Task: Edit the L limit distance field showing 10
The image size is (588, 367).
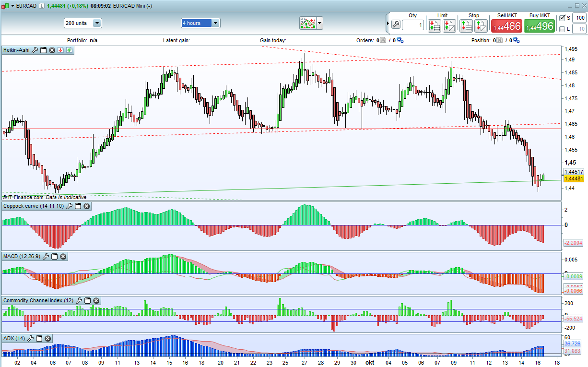Action: point(579,29)
